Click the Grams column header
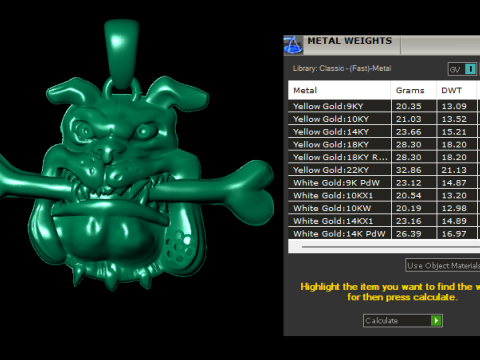This screenshot has height=360, width=480. click(x=413, y=90)
